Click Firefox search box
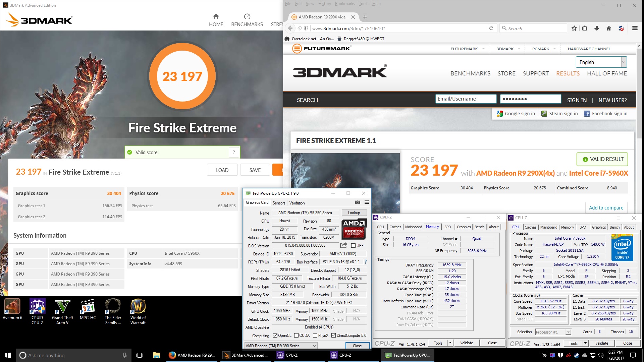The width and height of the screenshot is (644, 362). click(x=533, y=28)
